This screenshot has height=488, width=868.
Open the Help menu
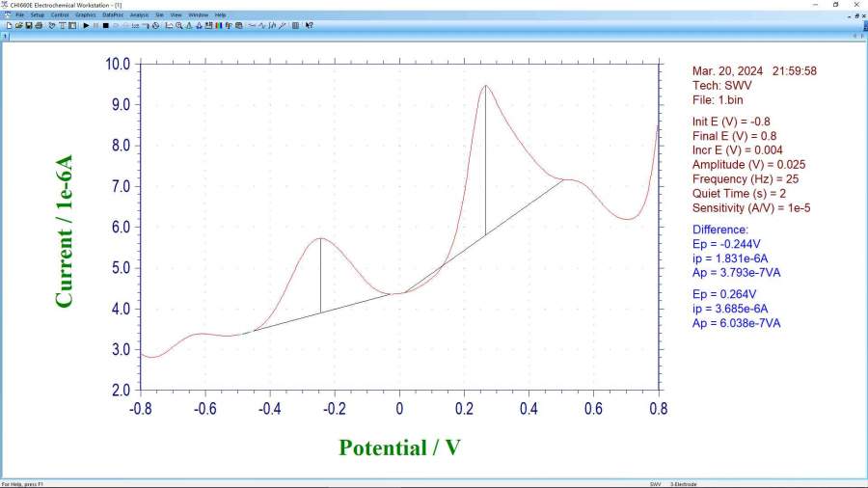(220, 15)
